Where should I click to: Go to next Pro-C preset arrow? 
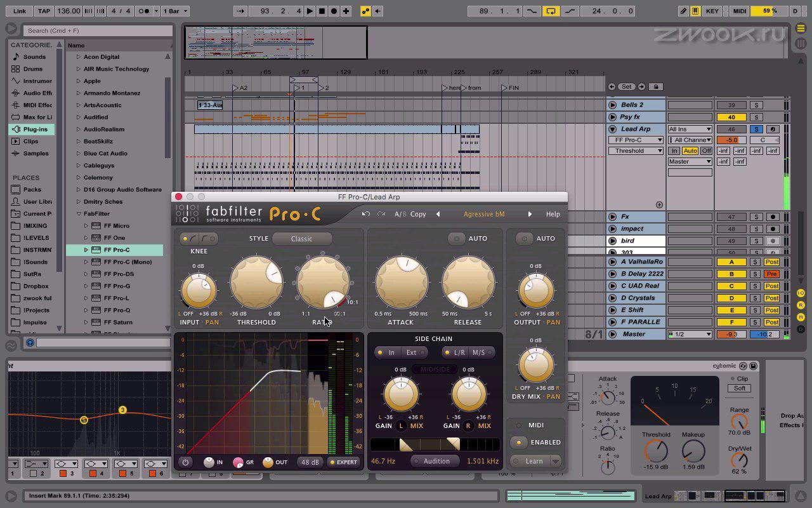point(530,214)
